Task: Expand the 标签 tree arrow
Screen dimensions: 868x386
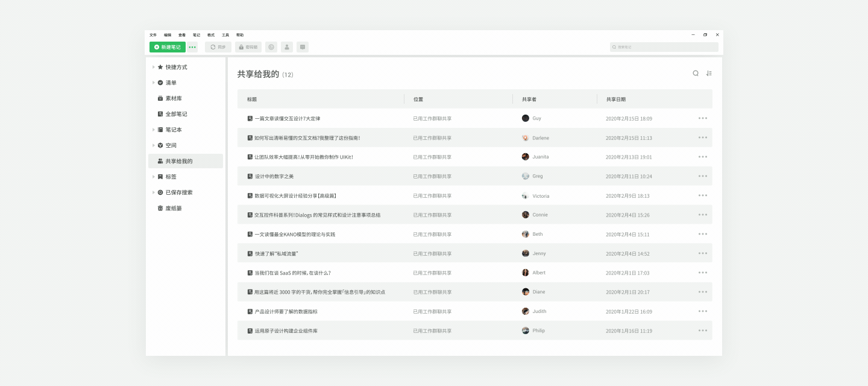Action: (154, 177)
